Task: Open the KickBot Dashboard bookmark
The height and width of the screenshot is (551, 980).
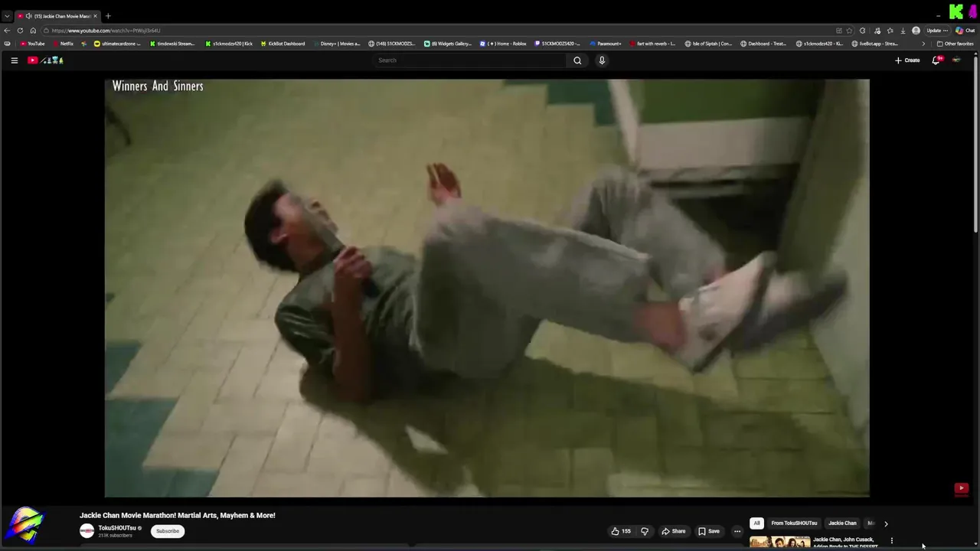Action: pyautogui.click(x=283, y=44)
